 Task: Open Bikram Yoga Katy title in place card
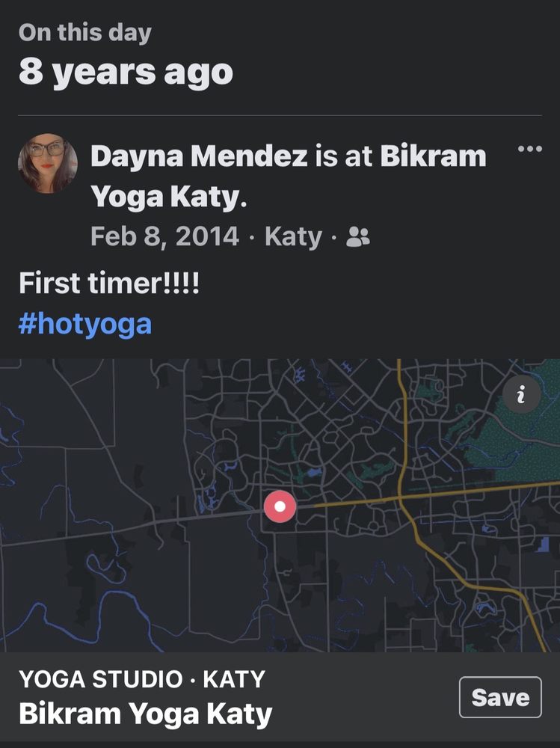tap(146, 714)
